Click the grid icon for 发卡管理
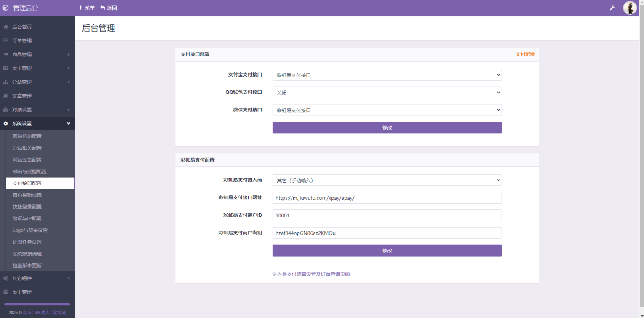 point(5,68)
